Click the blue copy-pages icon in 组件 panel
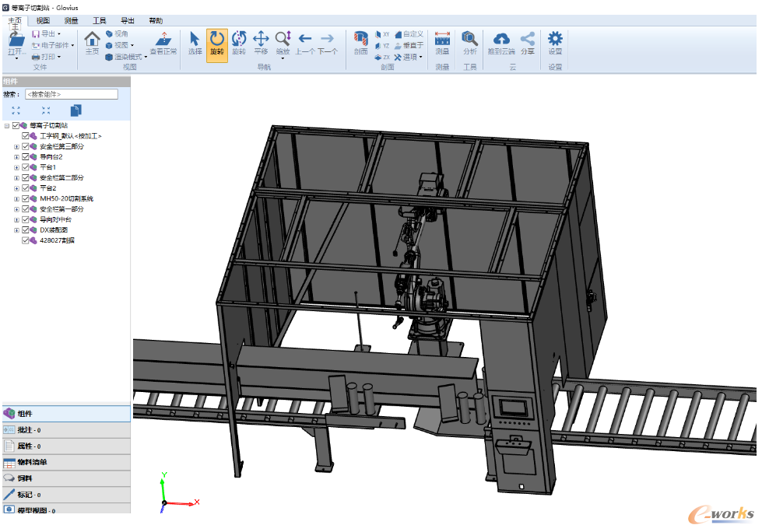762x532 pixels. click(75, 110)
